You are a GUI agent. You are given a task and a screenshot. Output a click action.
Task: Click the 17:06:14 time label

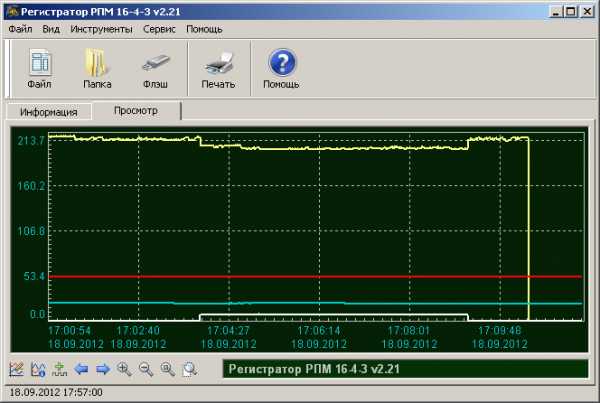319,330
